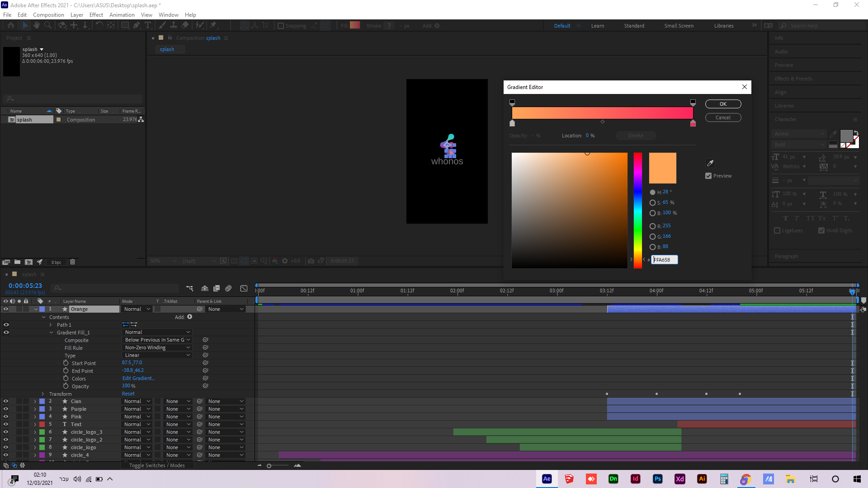This screenshot has height=488, width=868.
Task: Select the Horizontal Type tool
Action: (x=148, y=25)
